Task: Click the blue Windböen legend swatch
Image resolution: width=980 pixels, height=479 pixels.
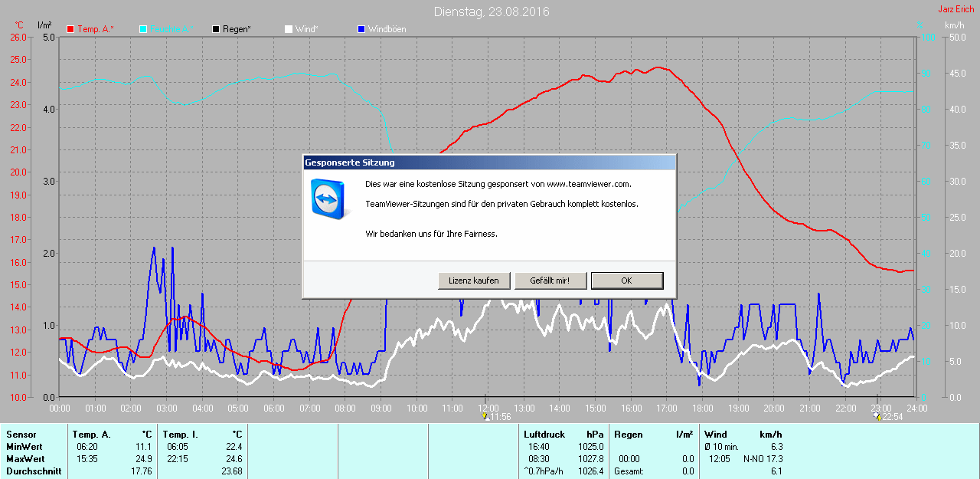Action: [361, 29]
